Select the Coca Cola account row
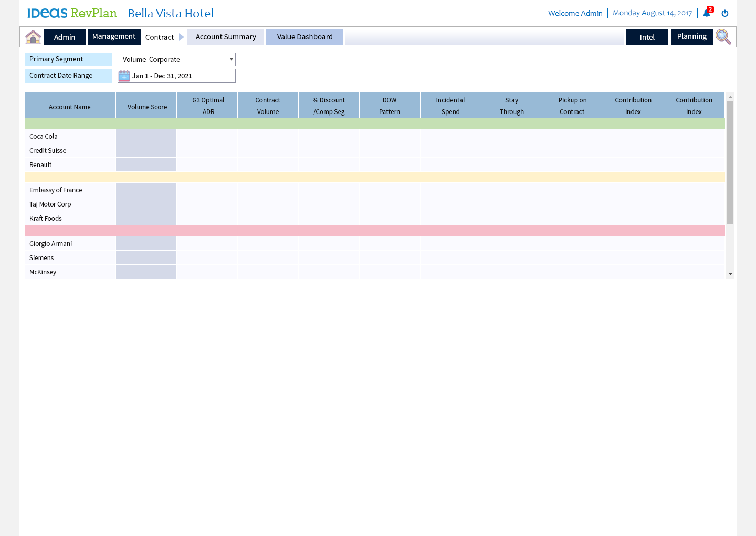This screenshot has height=536, width=756. pyautogui.click(x=44, y=136)
